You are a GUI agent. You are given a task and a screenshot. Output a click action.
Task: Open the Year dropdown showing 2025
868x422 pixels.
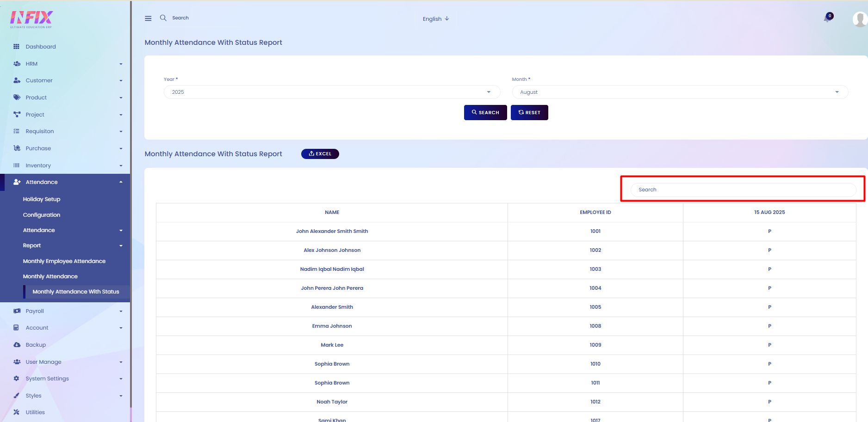[332, 92]
